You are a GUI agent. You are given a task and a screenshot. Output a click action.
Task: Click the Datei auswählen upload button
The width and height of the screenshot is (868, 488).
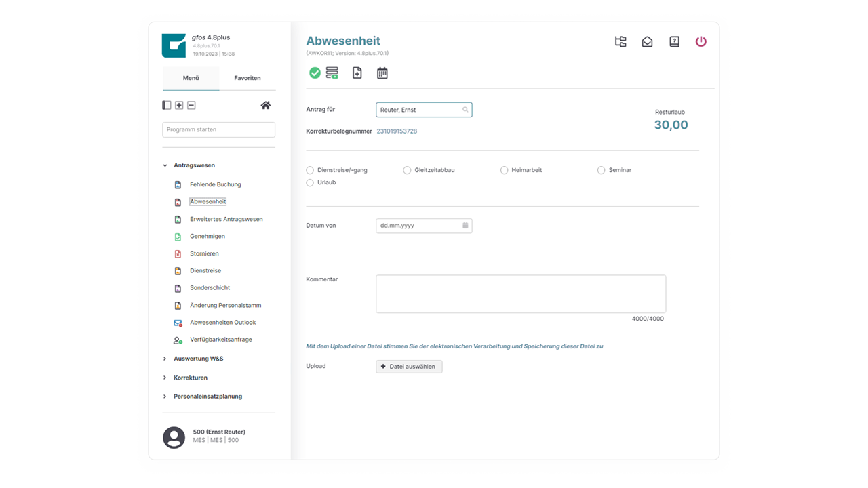(409, 367)
